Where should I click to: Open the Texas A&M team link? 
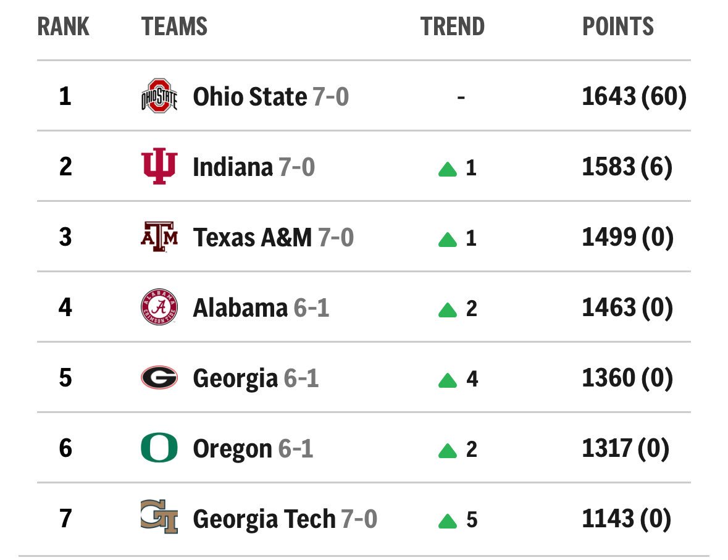(x=252, y=238)
